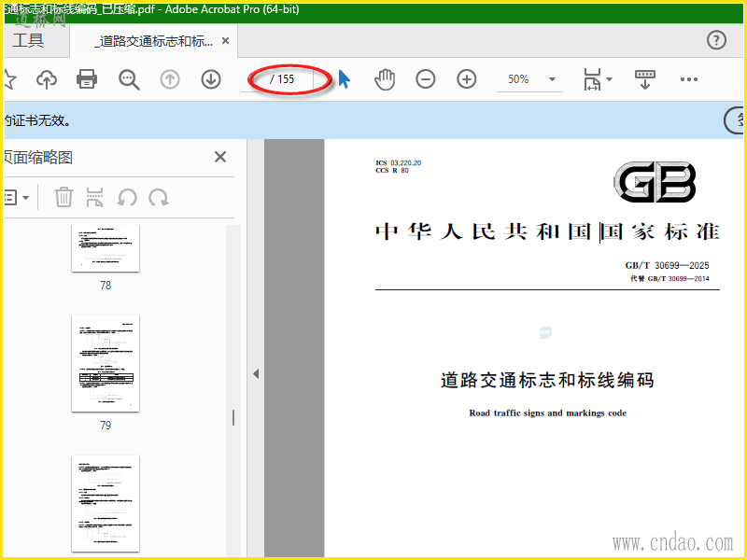Select page 78 thumbnail
Screen dimensions: 747x560
click(x=106, y=248)
